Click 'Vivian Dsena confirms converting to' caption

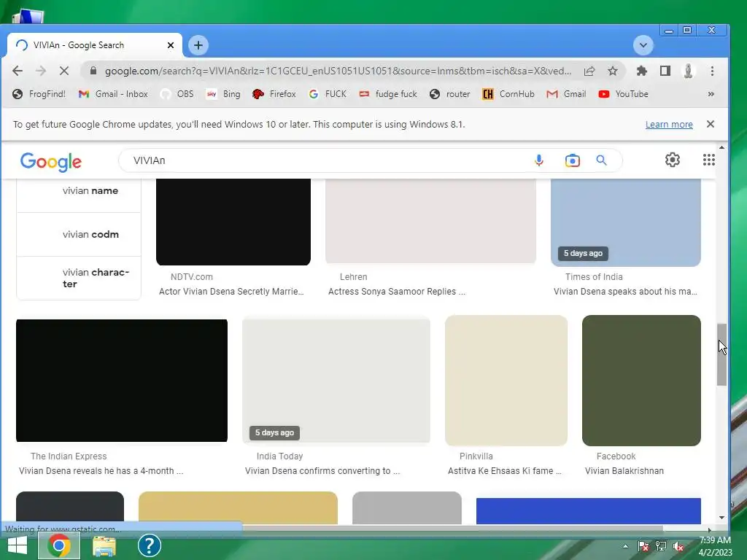coord(322,471)
